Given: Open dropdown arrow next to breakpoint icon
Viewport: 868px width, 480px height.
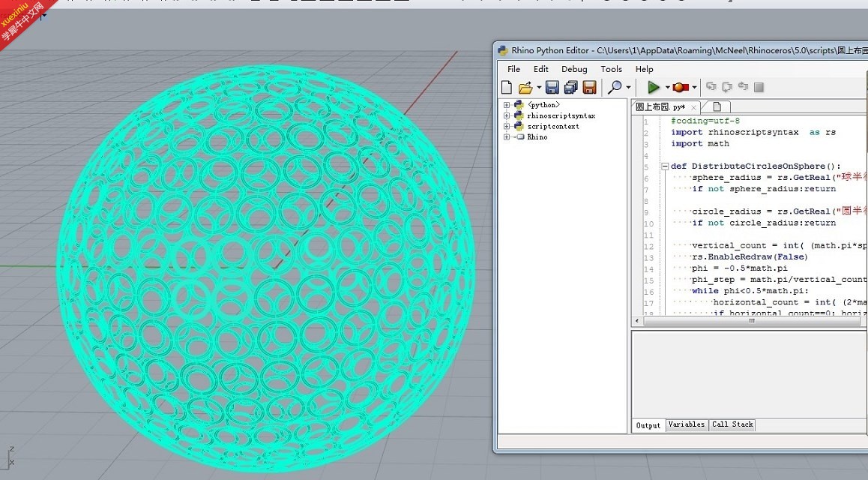Looking at the screenshot, I should tap(694, 88).
